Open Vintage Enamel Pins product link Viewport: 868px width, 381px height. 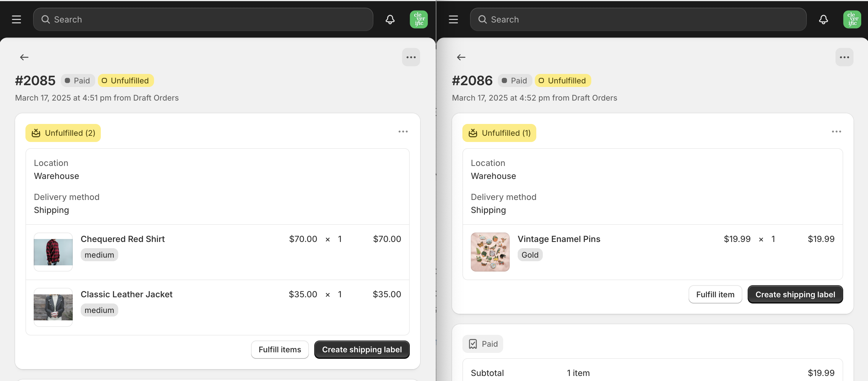pyautogui.click(x=559, y=239)
